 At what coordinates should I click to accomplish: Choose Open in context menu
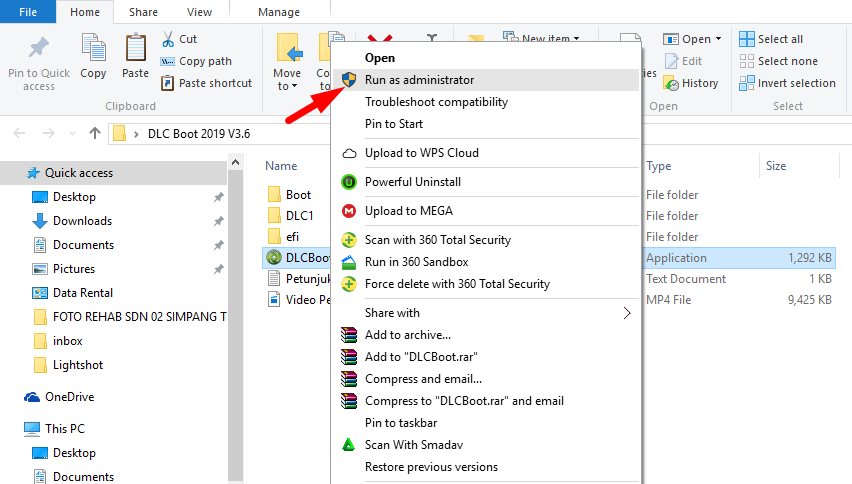[x=485, y=58]
